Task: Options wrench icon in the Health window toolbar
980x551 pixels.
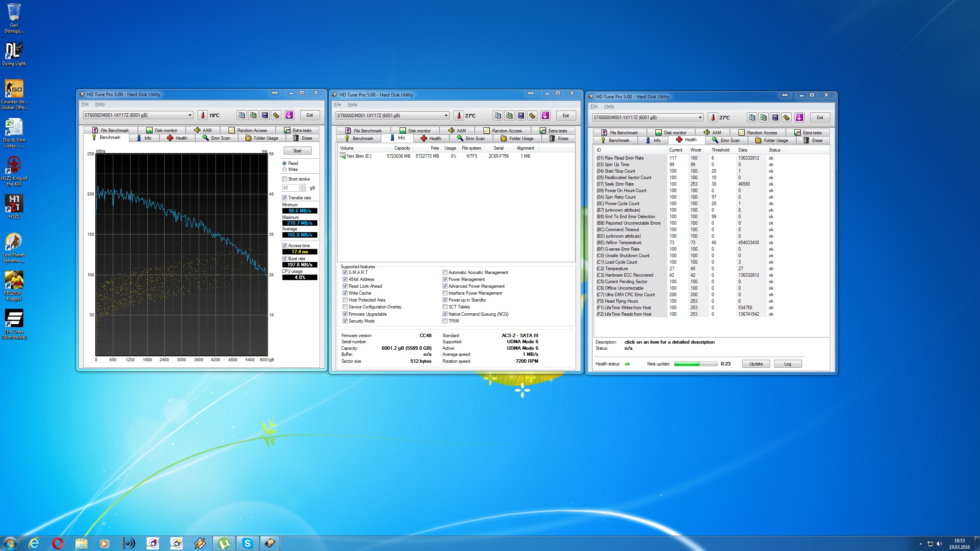Action: [786, 117]
